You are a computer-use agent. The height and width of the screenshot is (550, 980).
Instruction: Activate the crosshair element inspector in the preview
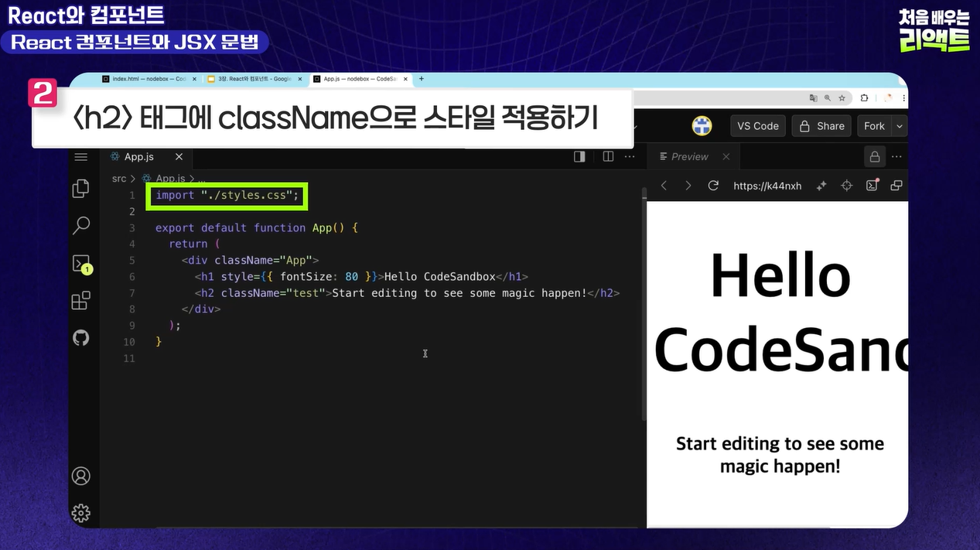(846, 186)
